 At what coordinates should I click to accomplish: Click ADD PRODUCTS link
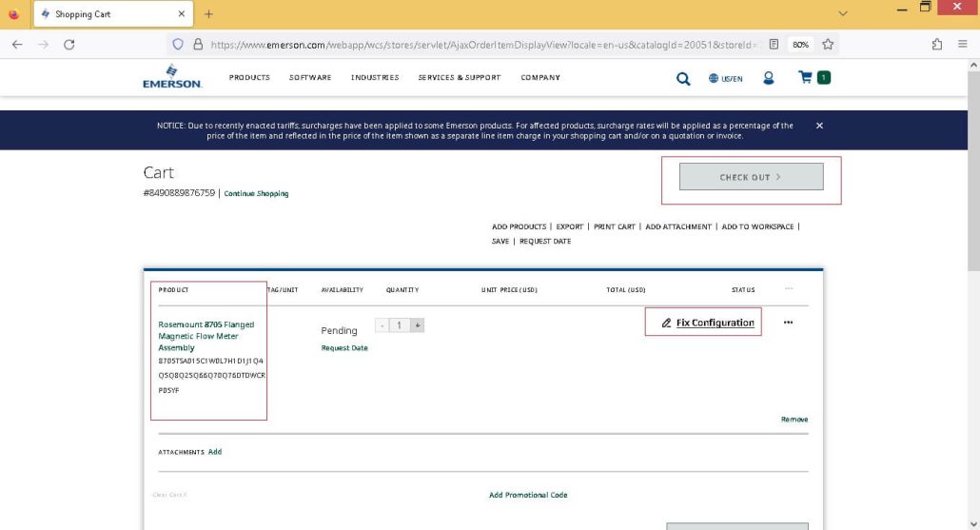519,226
